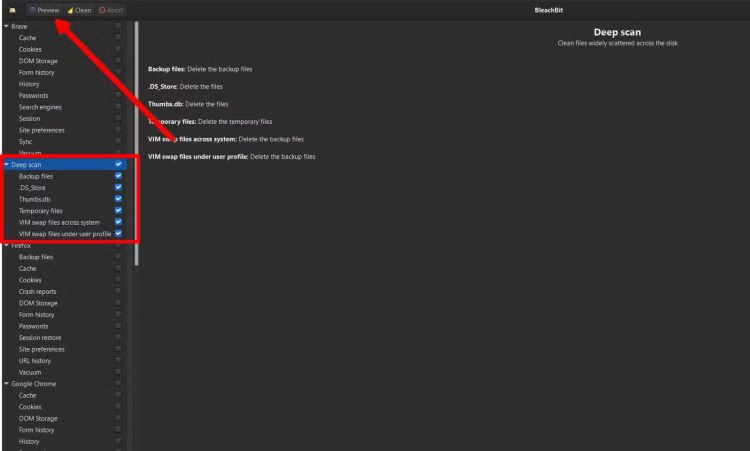This screenshot has width=750, height=451.
Task: Click the BleachBit menu icon at top-left
Action: tap(11, 10)
